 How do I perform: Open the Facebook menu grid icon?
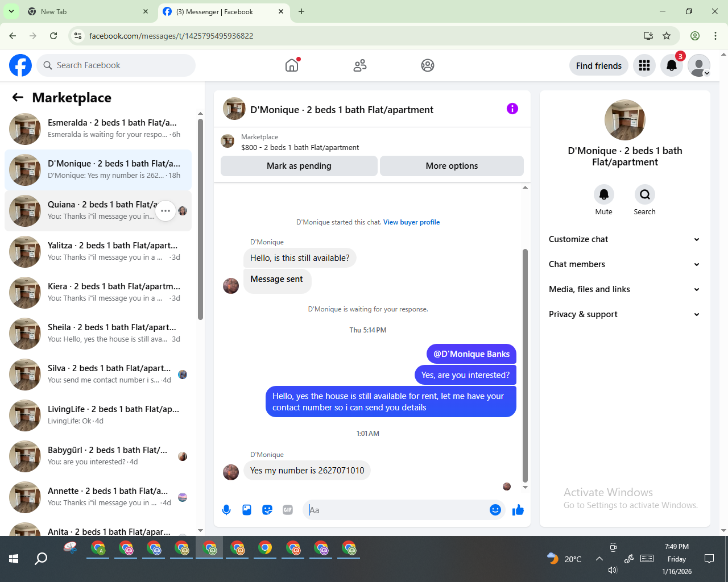click(x=644, y=65)
